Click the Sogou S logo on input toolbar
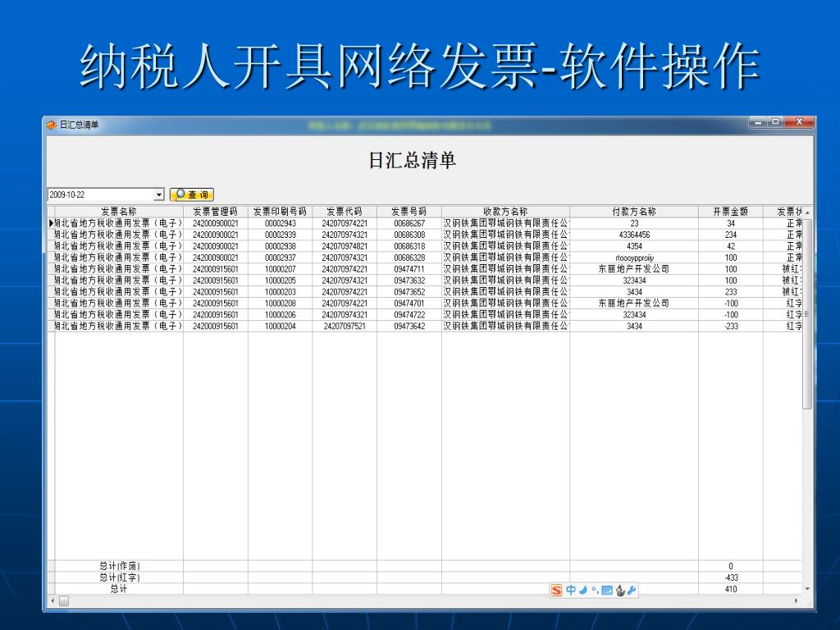 557,591
